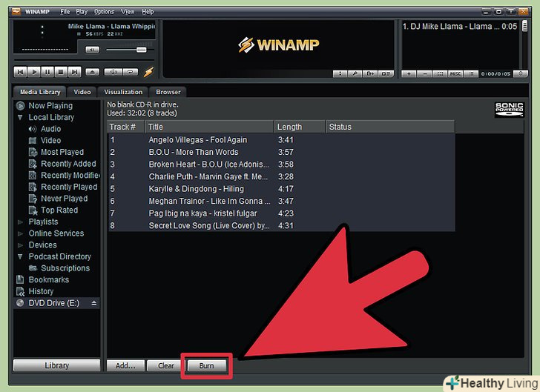Open the Play menu
The image size is (540, 392).
[x=82, y=12]
